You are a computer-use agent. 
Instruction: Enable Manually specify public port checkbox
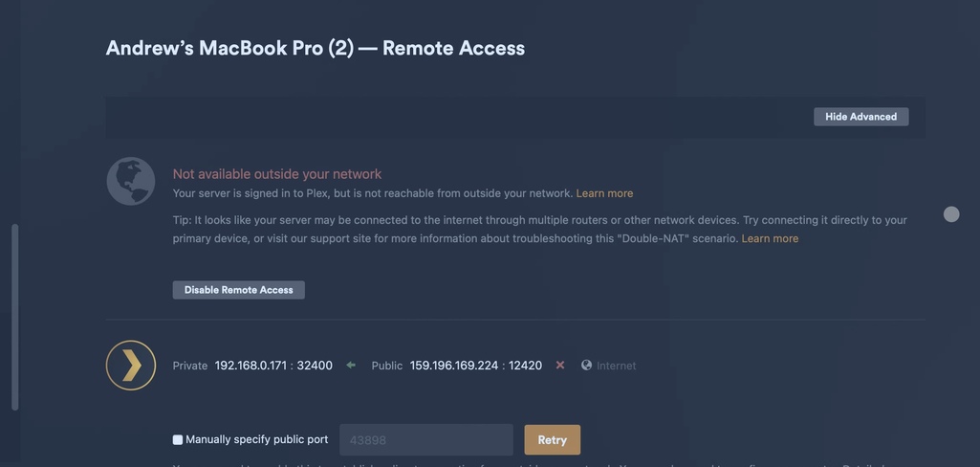point(178,440)
